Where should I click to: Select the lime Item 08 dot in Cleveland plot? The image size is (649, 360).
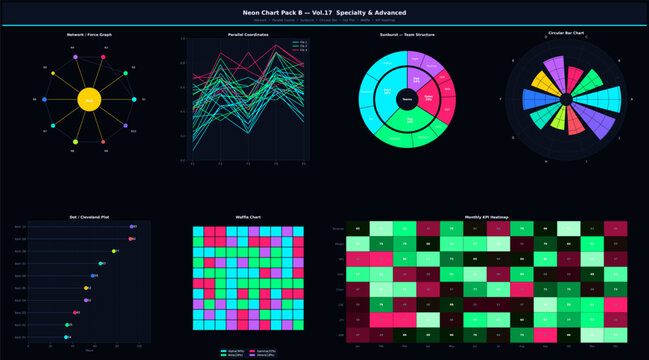[114, 251]
